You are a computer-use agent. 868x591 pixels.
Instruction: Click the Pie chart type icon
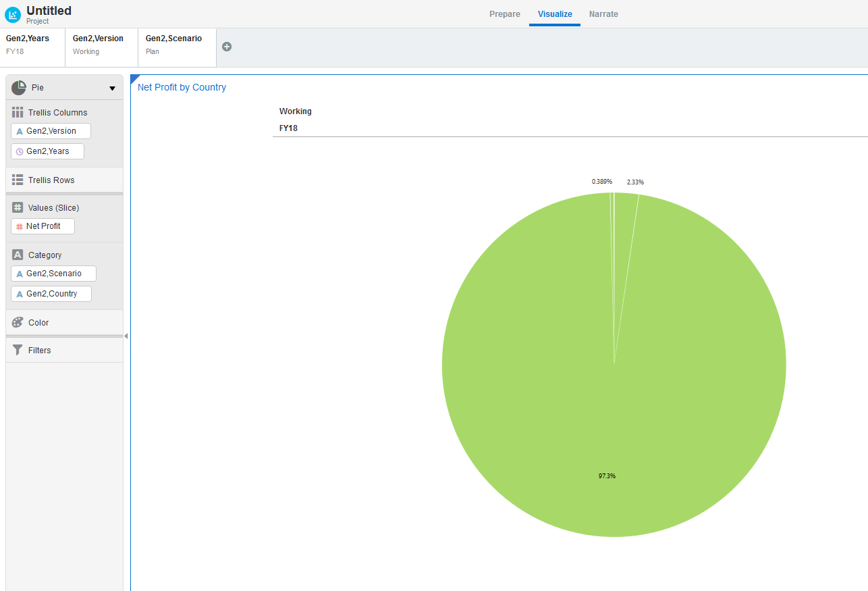click(x=17, y=87)
